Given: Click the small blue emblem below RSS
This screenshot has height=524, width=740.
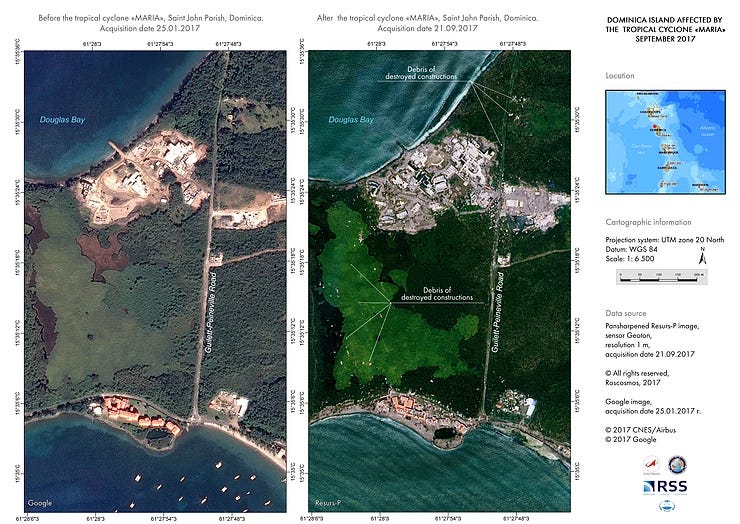Looking at the screenshot, I should [667, 507].
